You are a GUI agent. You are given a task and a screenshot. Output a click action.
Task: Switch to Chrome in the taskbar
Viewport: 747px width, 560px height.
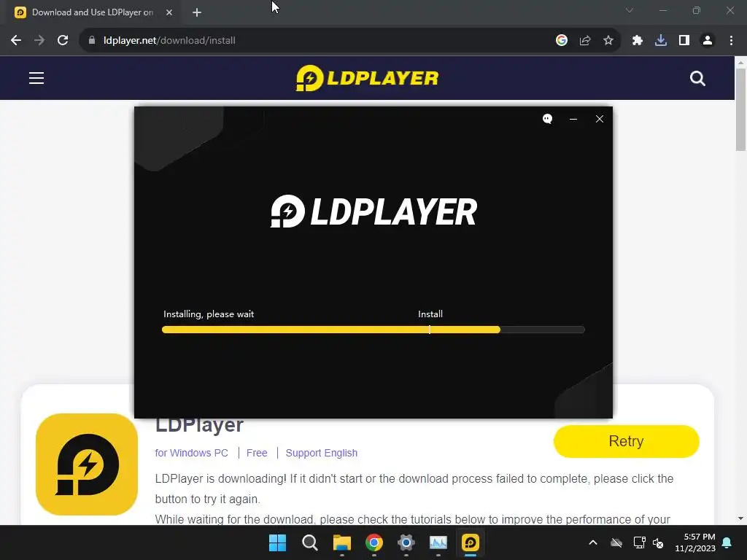[x=374, y=542]
